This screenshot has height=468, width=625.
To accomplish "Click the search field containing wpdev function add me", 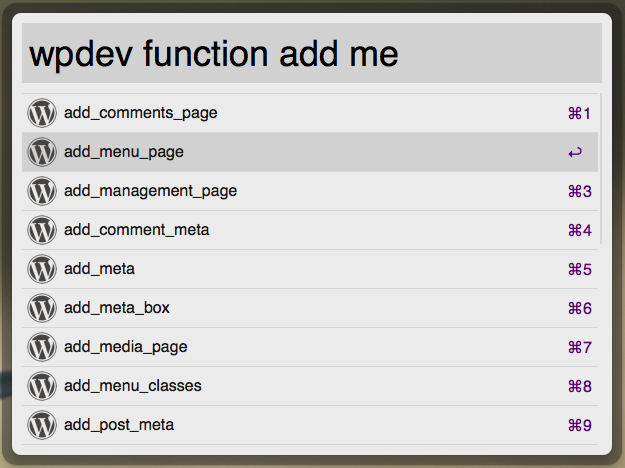I will click(312, 53).
